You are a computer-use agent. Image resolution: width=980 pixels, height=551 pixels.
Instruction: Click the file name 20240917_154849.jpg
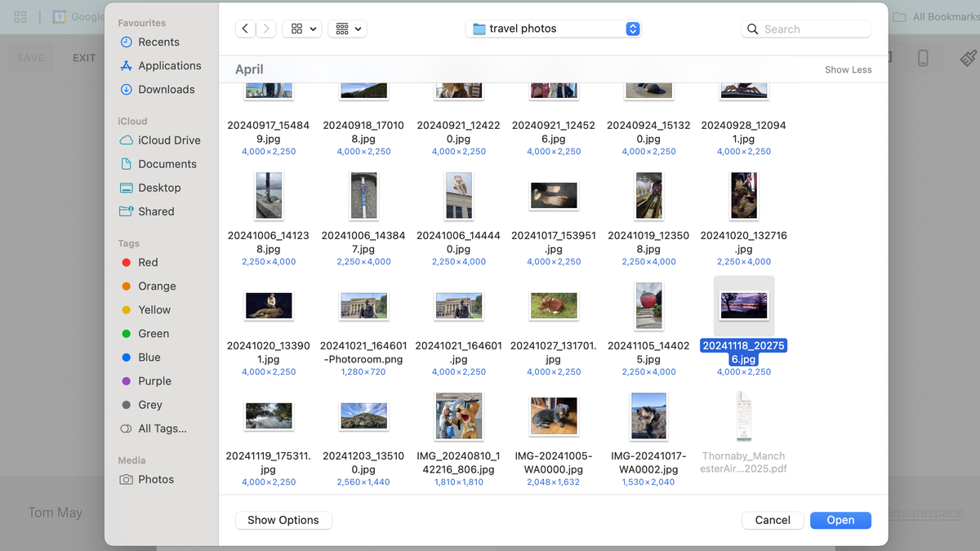(269, 132)
